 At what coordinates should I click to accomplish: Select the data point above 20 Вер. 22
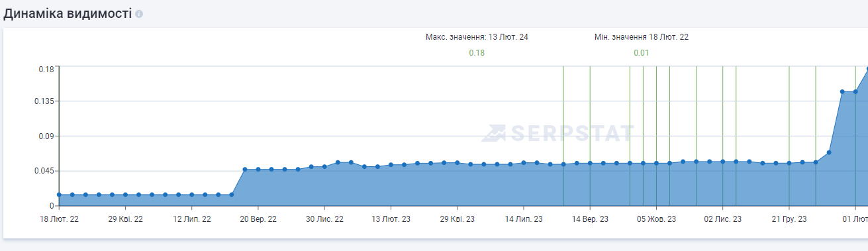[x=258, y=170]
